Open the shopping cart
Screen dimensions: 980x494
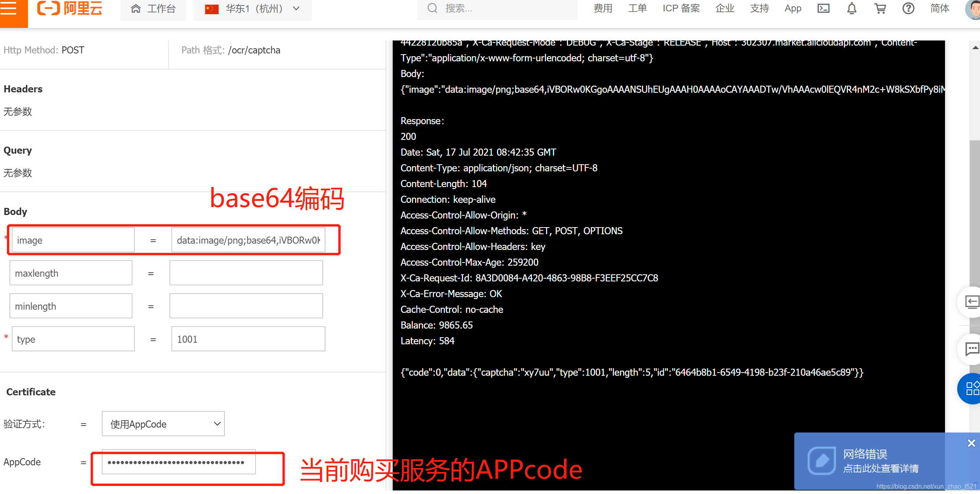pos(880,9)
